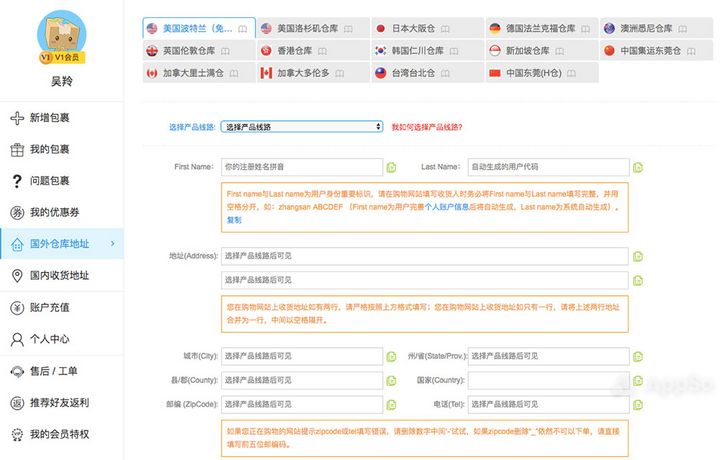
Task: Switch to 美国洛杉矶仓库 tab
Action: pos(313,28)
